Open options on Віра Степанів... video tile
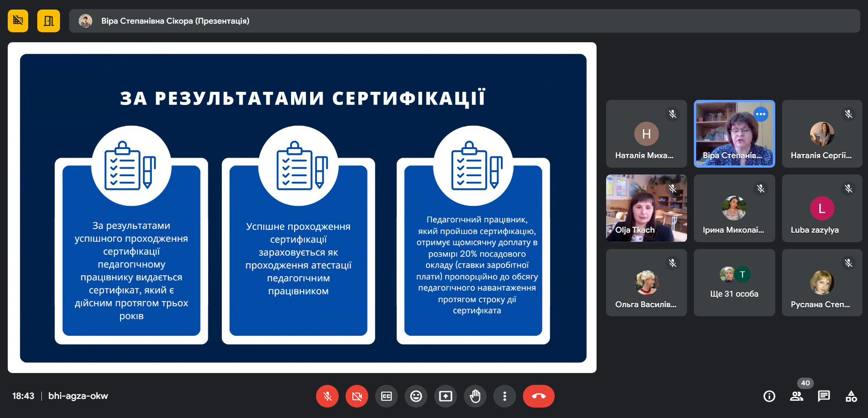The image size is (868, 418). (761, 114)
